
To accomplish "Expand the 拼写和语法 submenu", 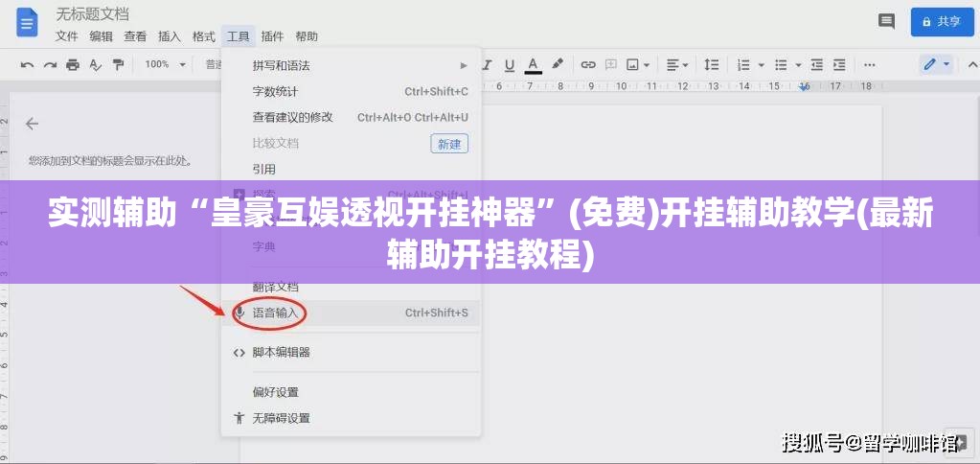I will [x=351, y=65].
